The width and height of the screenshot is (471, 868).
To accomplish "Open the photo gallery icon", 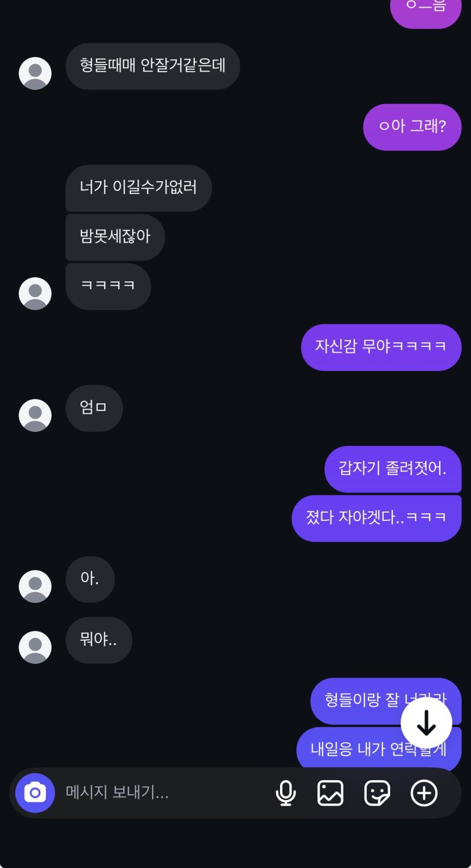I will tap(330, 793).
